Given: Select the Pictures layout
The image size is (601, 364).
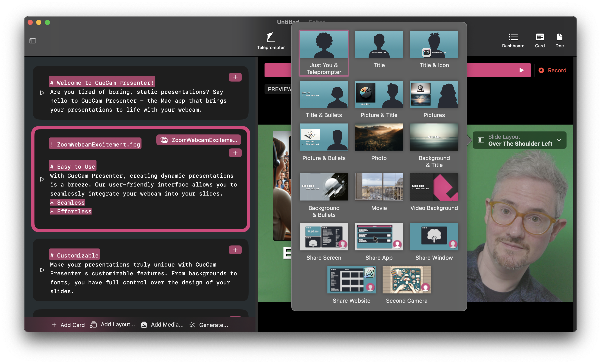Looking at the screenshot, I should click(x=434, y=99).
